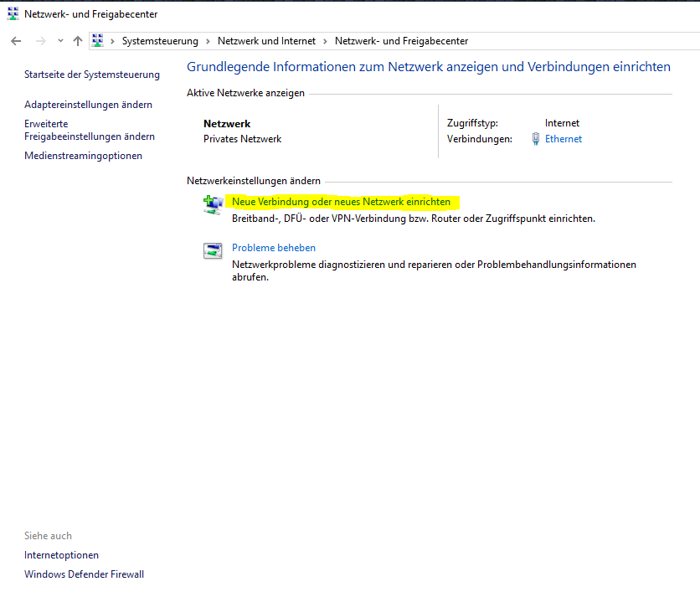Viewport: 700px width, 597px height.
Task: Click the Back navigation arrow
Action: point(16,41)
